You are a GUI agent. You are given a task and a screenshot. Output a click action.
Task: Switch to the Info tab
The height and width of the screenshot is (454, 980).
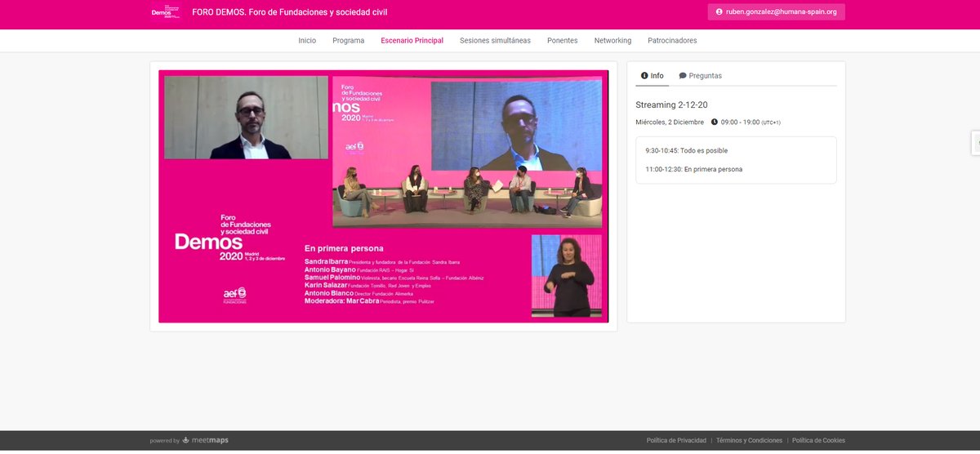(653, 76)
